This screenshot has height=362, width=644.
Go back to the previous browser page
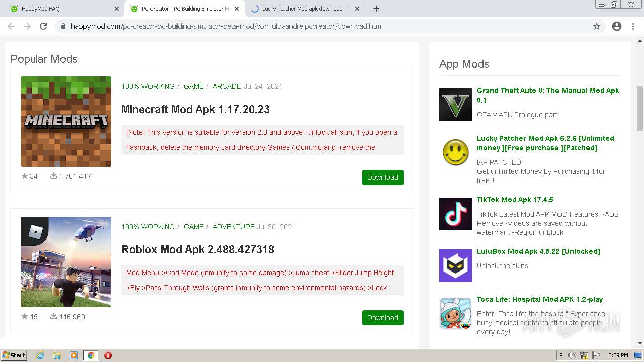pos(11,26)
